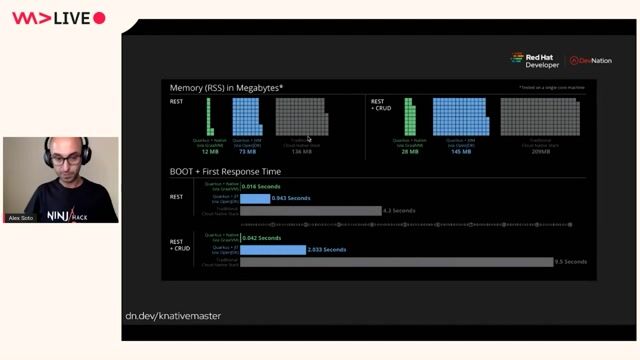Click the WM LIVE logo
This screenshot has height=360, width=640.
pos(59,18)
